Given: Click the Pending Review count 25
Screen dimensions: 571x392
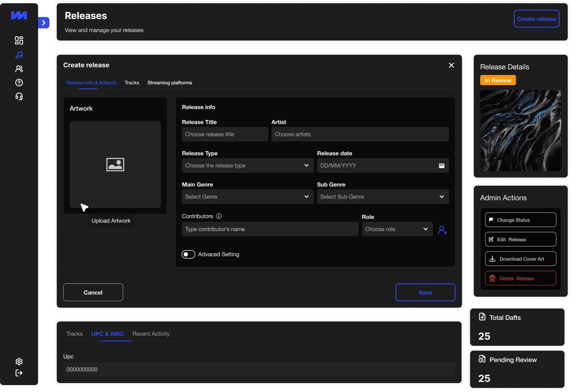Looking at the screenshot, I should tap(484, 378).
